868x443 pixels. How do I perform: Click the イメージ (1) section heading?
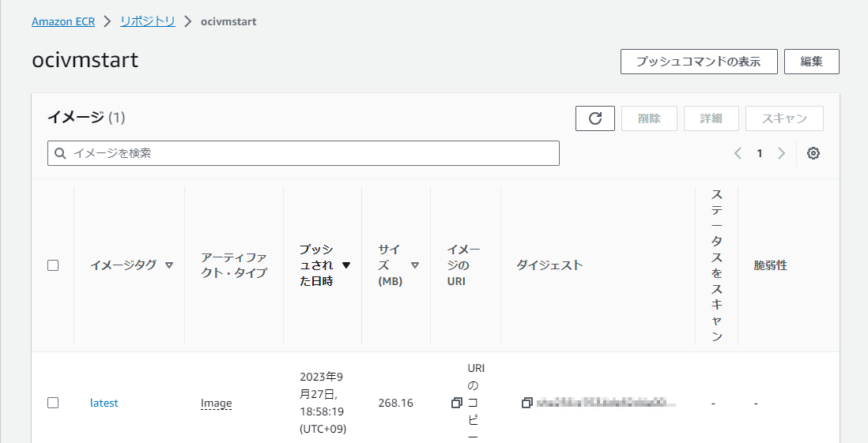[86, 117]
